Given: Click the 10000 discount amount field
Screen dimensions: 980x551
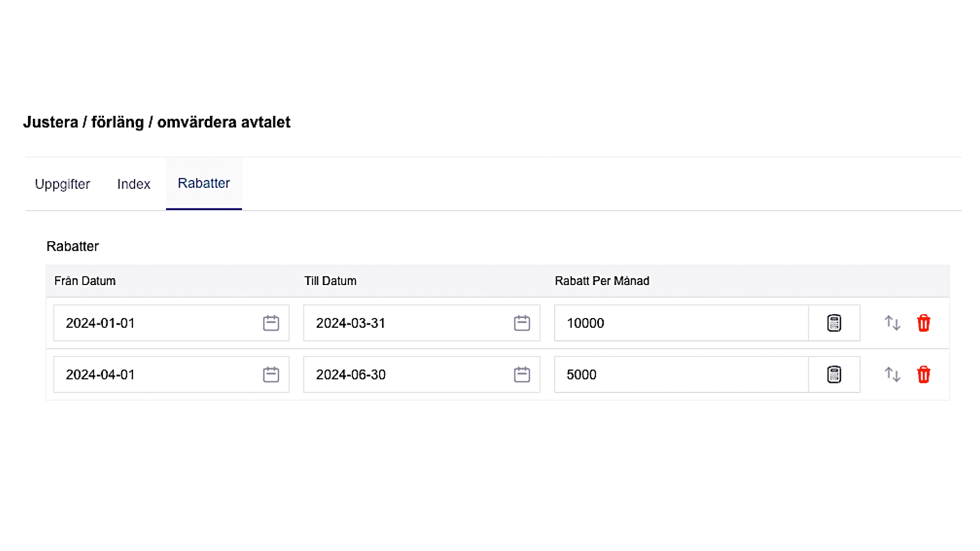Looking at the screenshot, I should pyautogui.click(x=681, y=323).
